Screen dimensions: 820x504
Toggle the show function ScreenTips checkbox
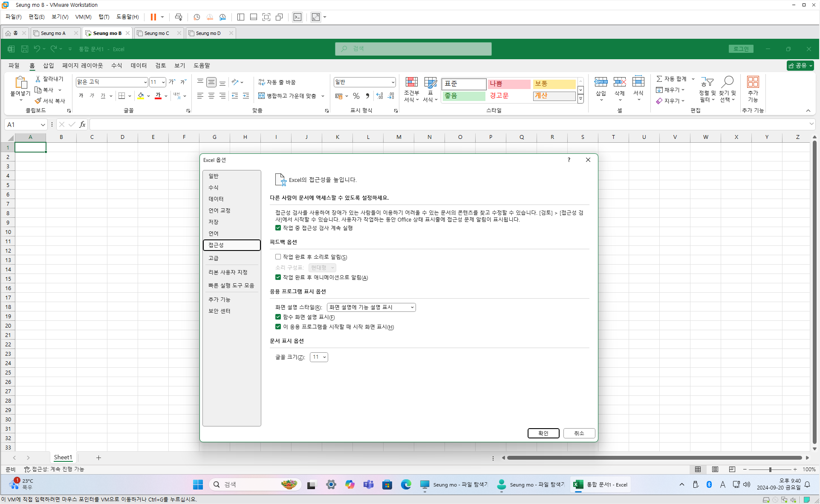point(278,317)
